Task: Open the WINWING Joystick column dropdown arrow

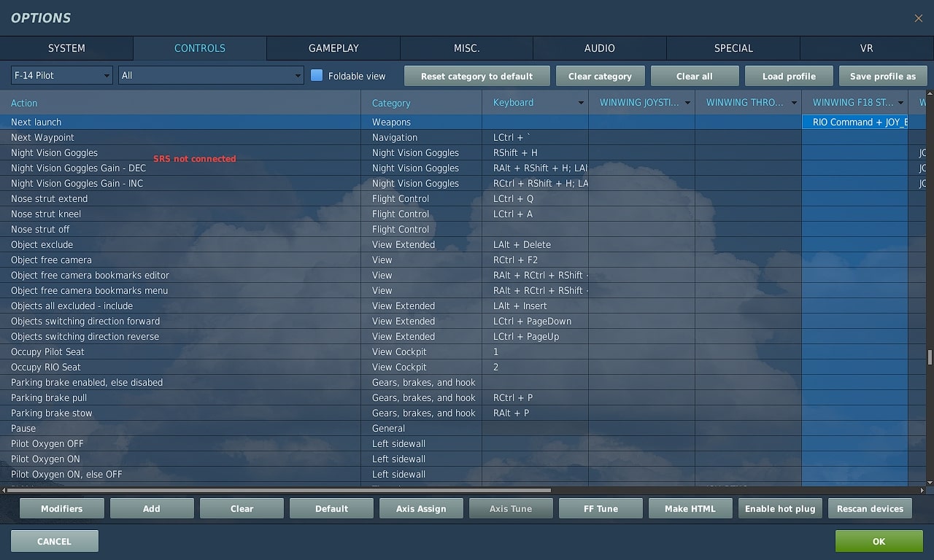Action: pyautogui.click(x=687, y=103)
